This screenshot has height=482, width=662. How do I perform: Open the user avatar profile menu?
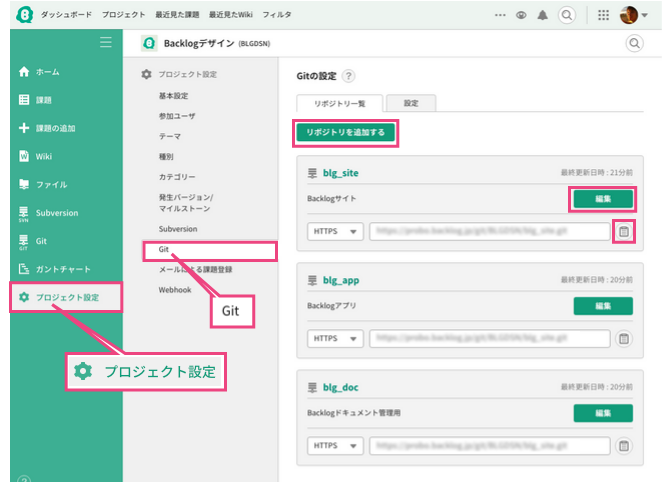[633, 15]
